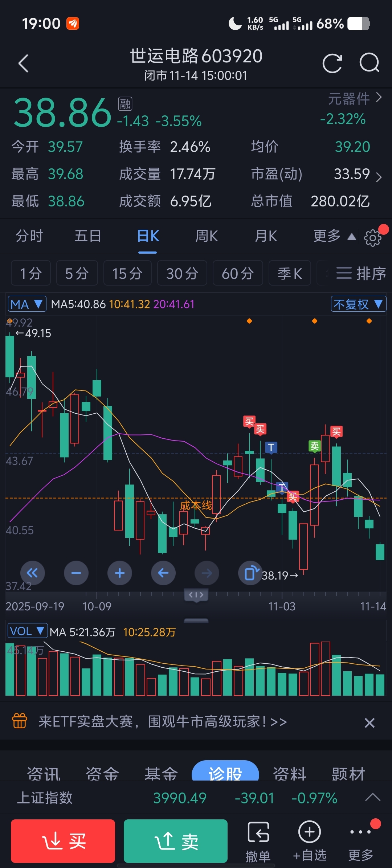
Task: Jump to earliest with double-left arrow
Action: 33,573
